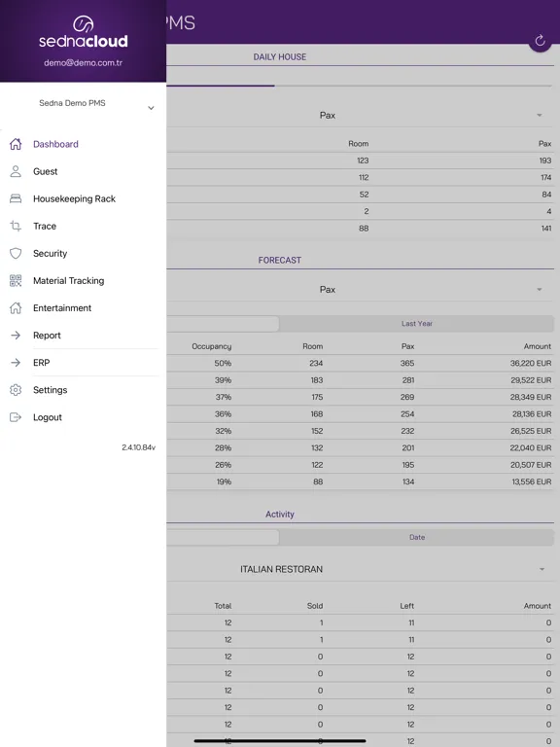Select the Housekeeping Rack bed icon

(x=16, y=198)
